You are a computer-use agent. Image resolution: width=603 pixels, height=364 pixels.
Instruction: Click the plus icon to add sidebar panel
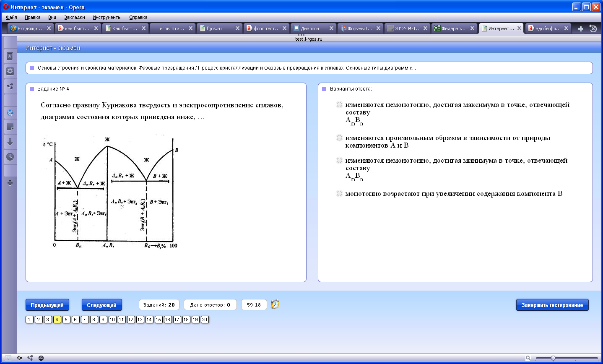tap(10, 183)
